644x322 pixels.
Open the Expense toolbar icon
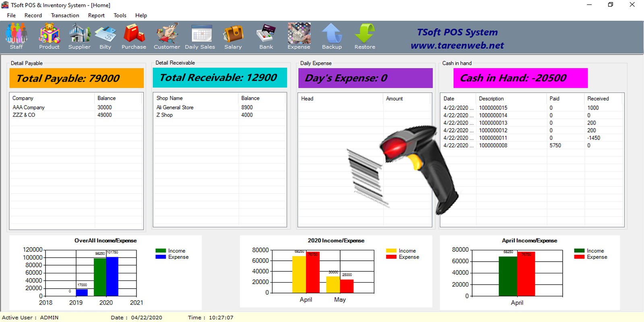[299, 36]
